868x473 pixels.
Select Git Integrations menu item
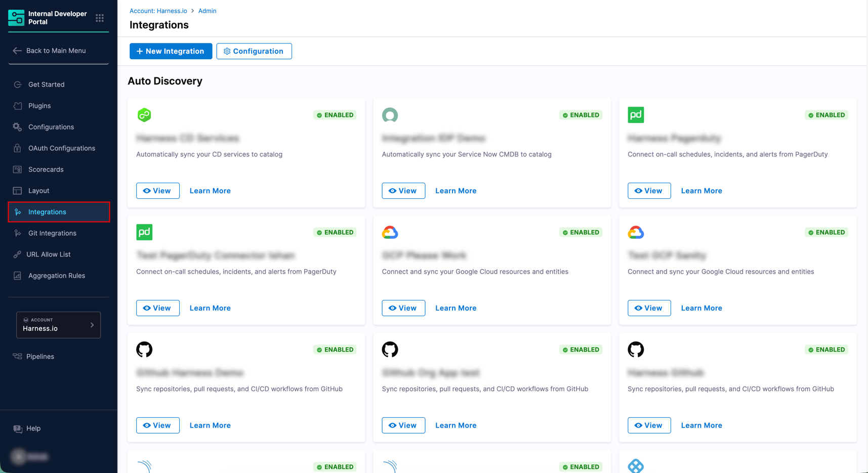click(52, 233)
